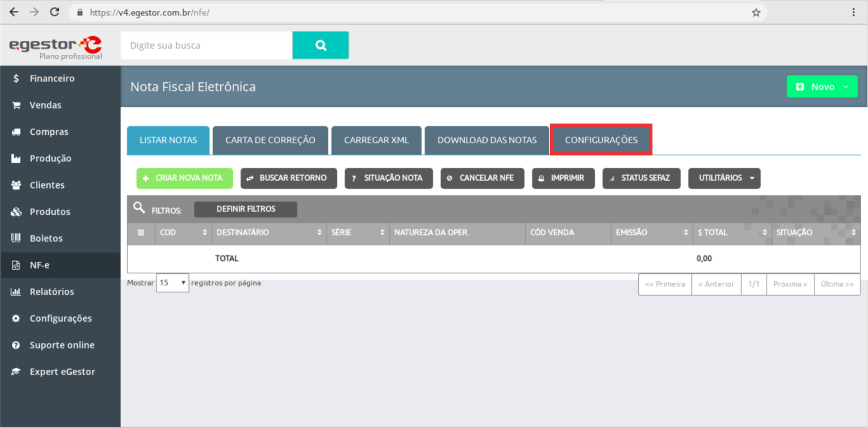Expand the Utilitários dropdown
868x428 pixels.
[x=724, y=179]
